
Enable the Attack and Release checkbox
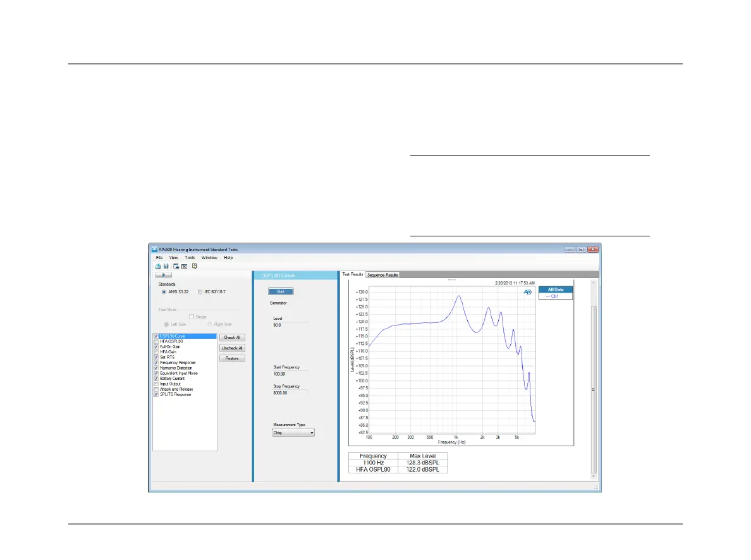click(156, 389)
